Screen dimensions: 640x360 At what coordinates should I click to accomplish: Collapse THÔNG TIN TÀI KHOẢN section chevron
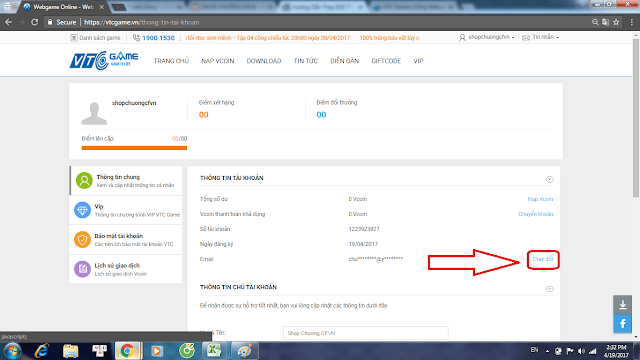click(x=549, y=180)
